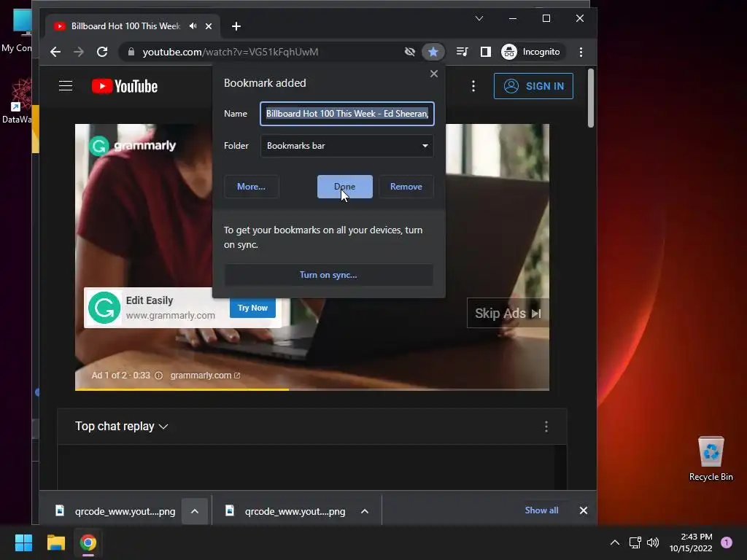
Task: Open the clock showing 2:43 PM
Action: pos(691,542)
